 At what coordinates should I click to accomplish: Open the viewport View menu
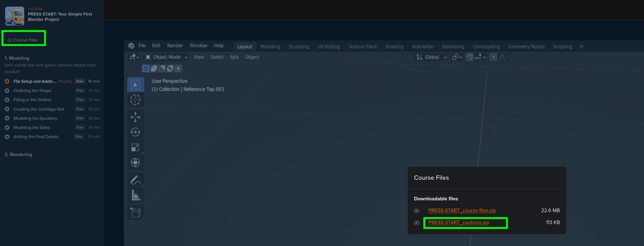click(199, 57)
